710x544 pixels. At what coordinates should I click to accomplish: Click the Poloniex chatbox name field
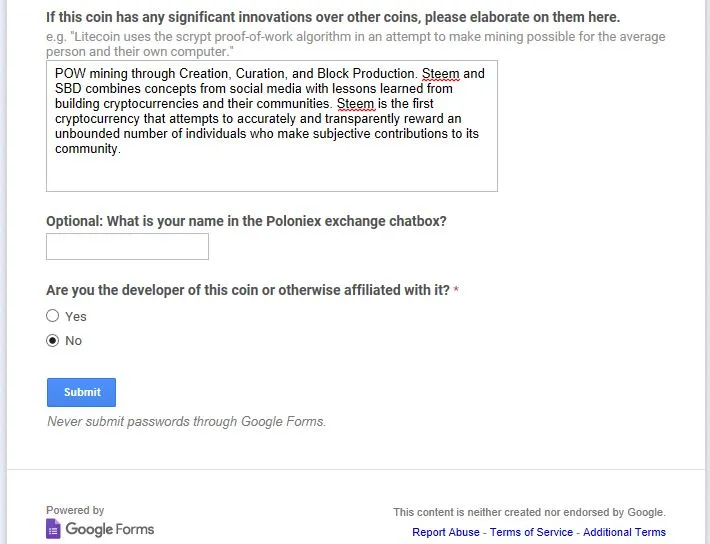tap(127, 246)
